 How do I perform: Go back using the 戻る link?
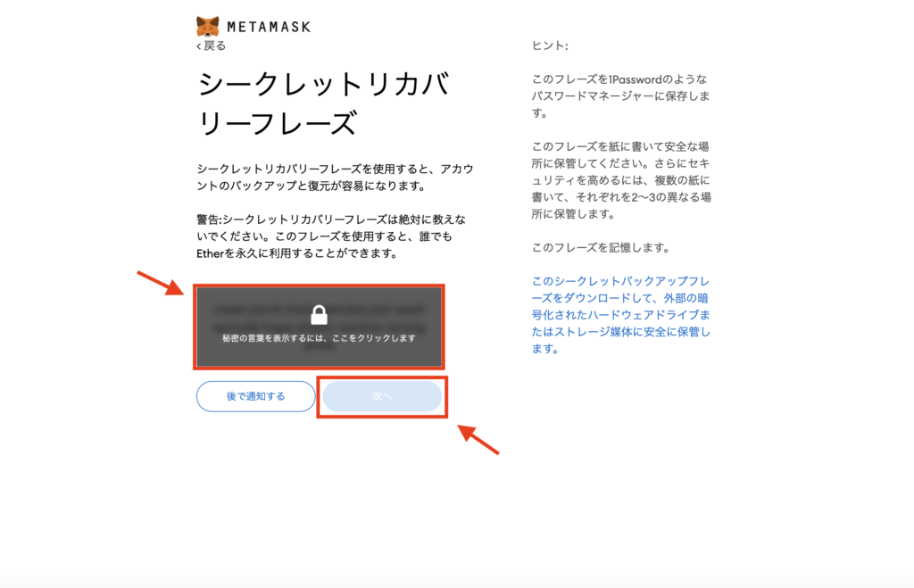coord(214,46)
